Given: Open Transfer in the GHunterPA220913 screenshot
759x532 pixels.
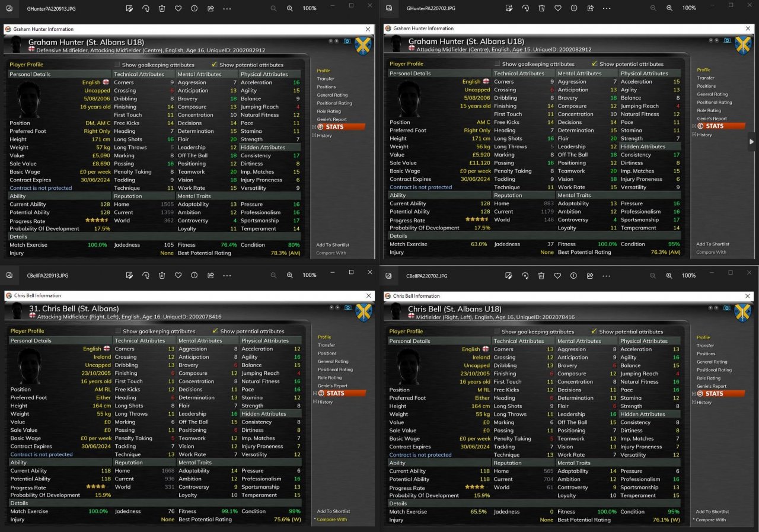Looking at the screenshot, I should pos(326,79).
